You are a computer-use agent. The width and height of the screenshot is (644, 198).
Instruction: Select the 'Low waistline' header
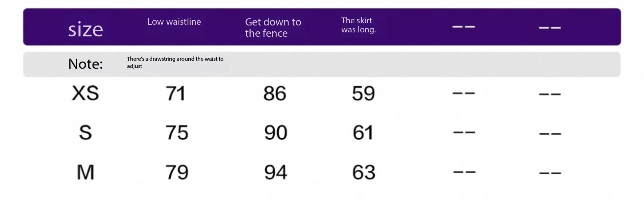(x=174, y=22)
